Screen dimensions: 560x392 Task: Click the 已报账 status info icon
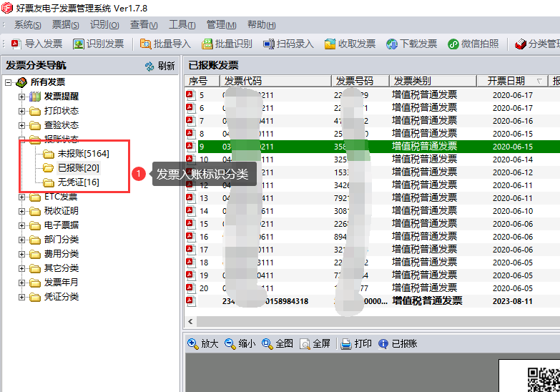(x=383, y=344)
